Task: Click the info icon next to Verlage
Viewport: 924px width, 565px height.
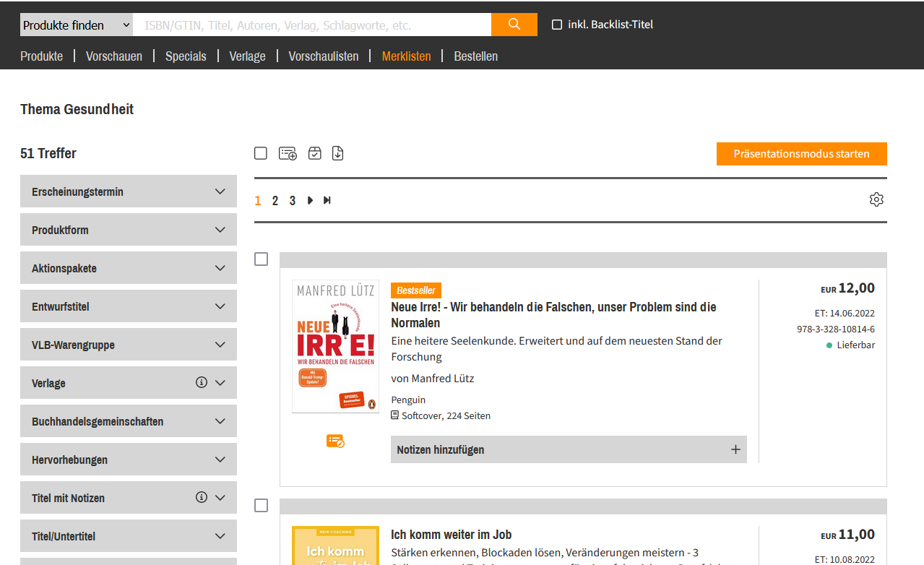Action: (x=202, y=382)
